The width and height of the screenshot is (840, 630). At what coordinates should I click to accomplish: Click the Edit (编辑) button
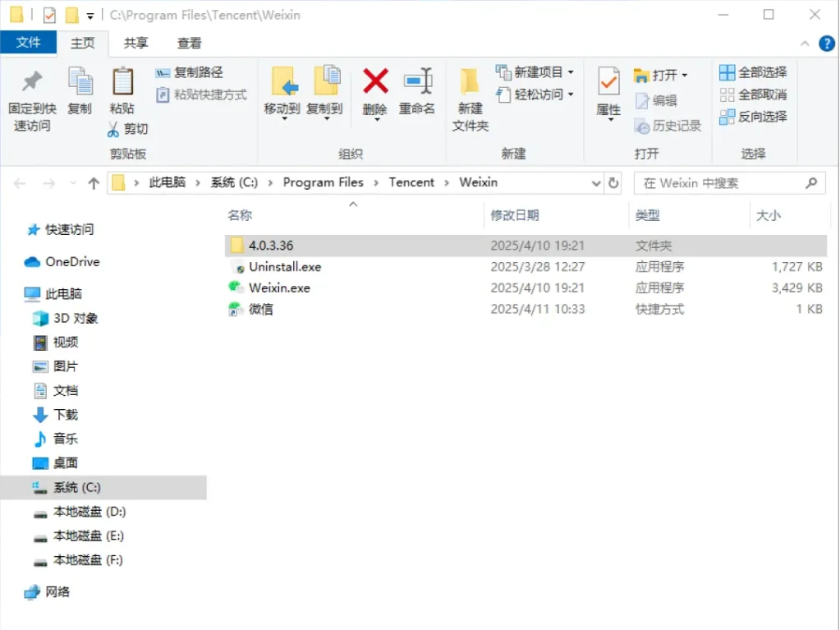click(656, 100)
